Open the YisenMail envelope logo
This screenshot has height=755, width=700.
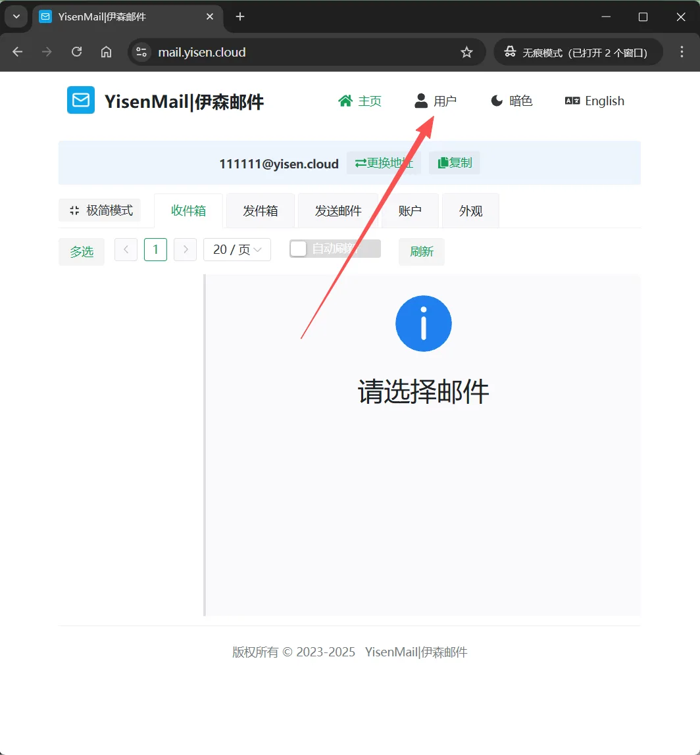point(80,100)
